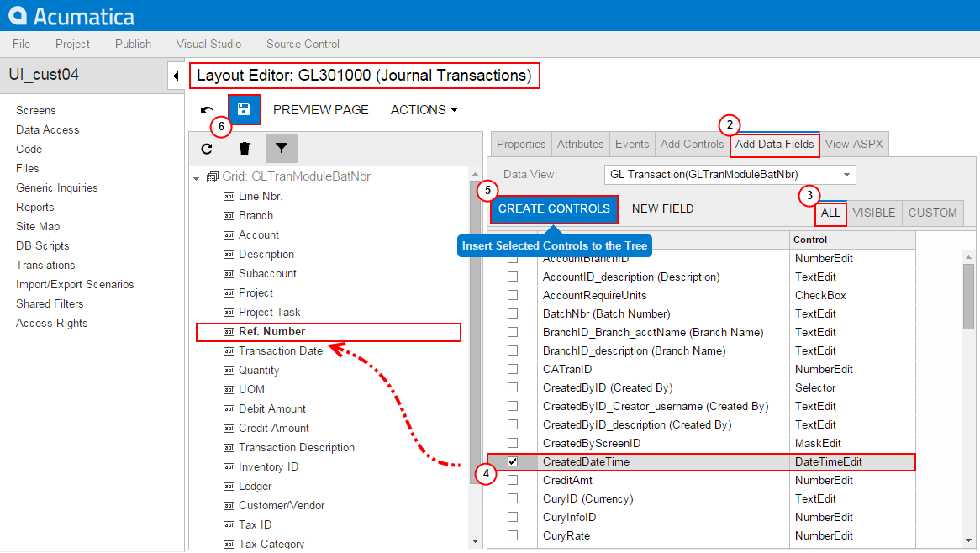
Task: Open the Publish menu
Action: pyautogui.click(x=133, y=44)
